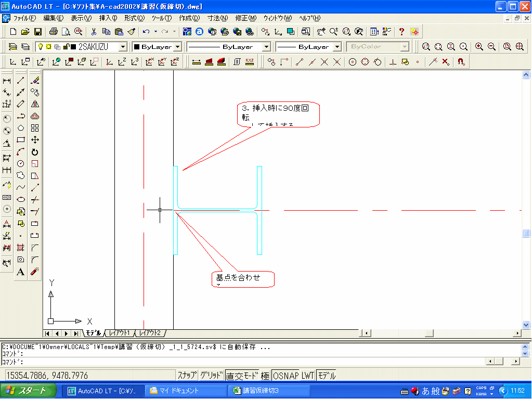Viewport: 532px width, 399px height.
Task: Toggle 直交モード ortho mode
Action: tap(242, 375)
